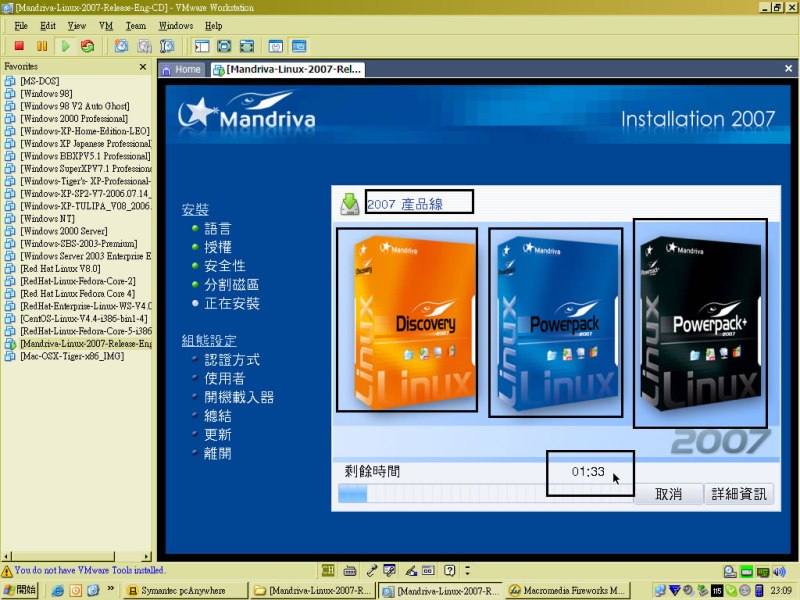Screen dimensions: 800x600
Task: Click the Revert to snapshot icon
Action: click(x=144, y=46)
